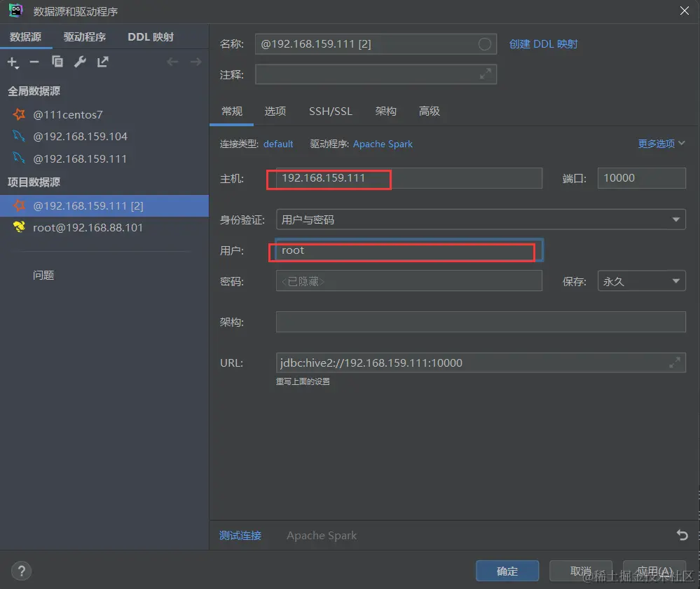Switch to DDL 映射 tab
This screenshot has height=589, width=700.
tap(151, 36)
